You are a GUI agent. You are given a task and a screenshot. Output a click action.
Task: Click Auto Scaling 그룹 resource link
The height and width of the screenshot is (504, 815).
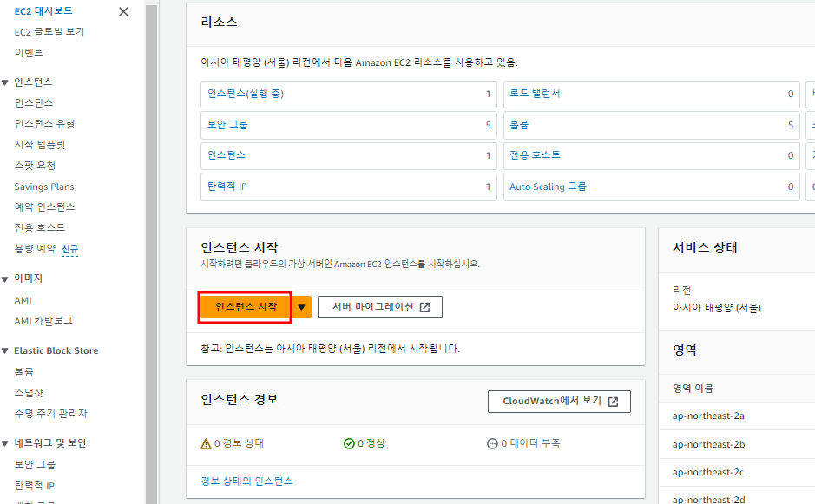(x=548, y=187)
